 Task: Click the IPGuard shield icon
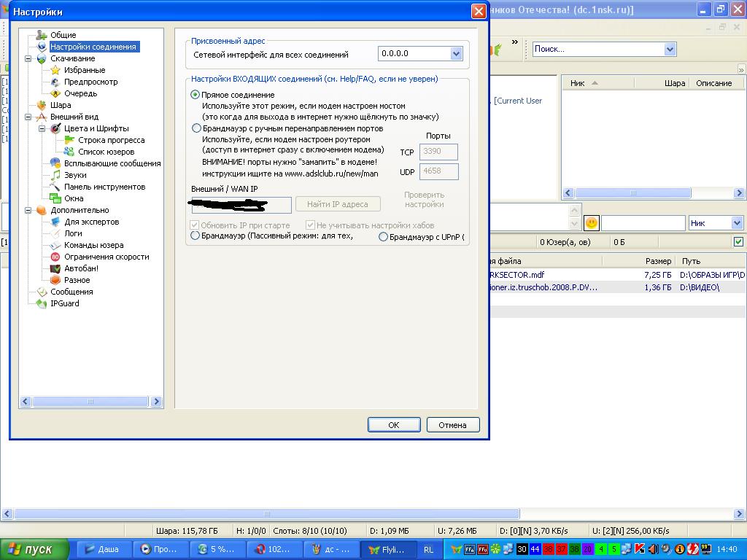click(42, 303)
